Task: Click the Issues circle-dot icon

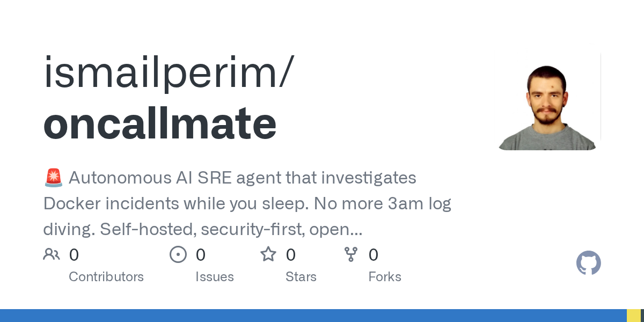Action: [178, 254]
